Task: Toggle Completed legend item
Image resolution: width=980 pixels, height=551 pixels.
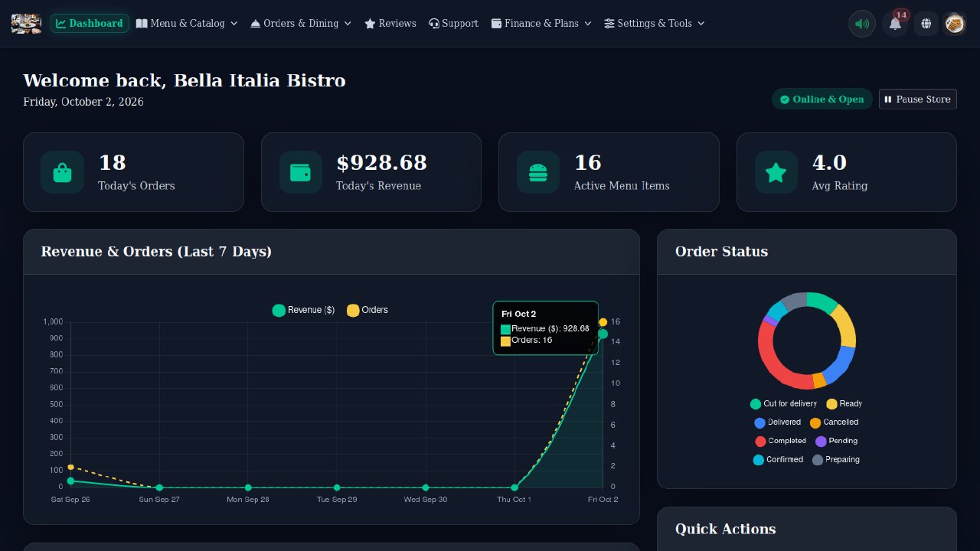Action: pyautogui.click(x=781, y=441)
